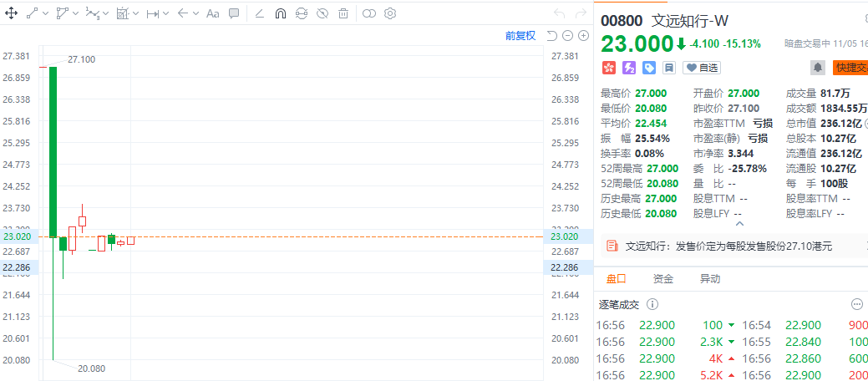Expand the measure grid tools dropdown
Viewport: 868px width, 381px height.
pyautogui.click(x=135, y=14)
